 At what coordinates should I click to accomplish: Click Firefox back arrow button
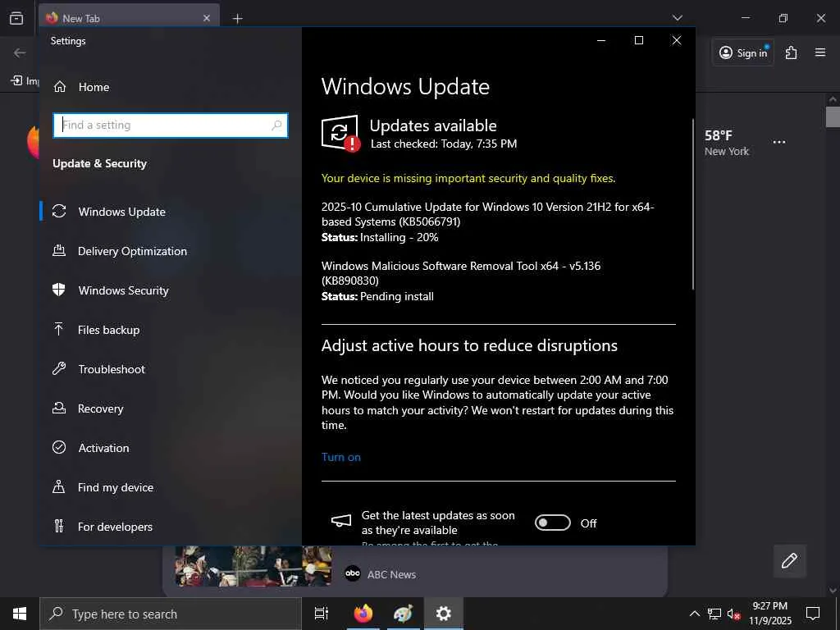(20, 52)
